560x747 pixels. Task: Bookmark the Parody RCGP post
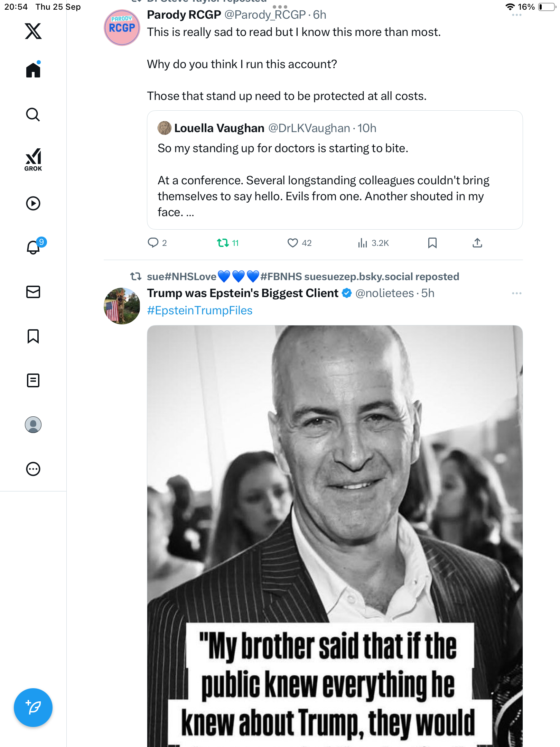click(432, 243)
